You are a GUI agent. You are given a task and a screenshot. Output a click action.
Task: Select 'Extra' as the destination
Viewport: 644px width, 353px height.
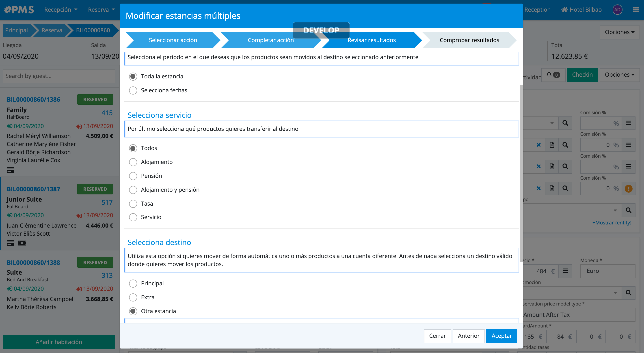(x=133, y=297)
